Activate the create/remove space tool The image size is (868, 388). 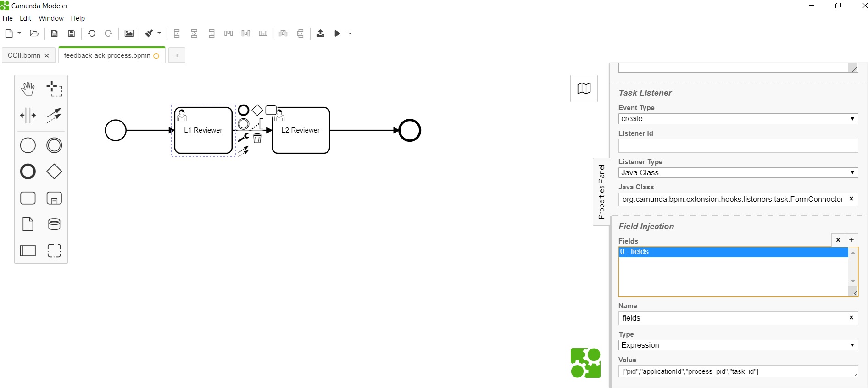(x=28, y=116)
